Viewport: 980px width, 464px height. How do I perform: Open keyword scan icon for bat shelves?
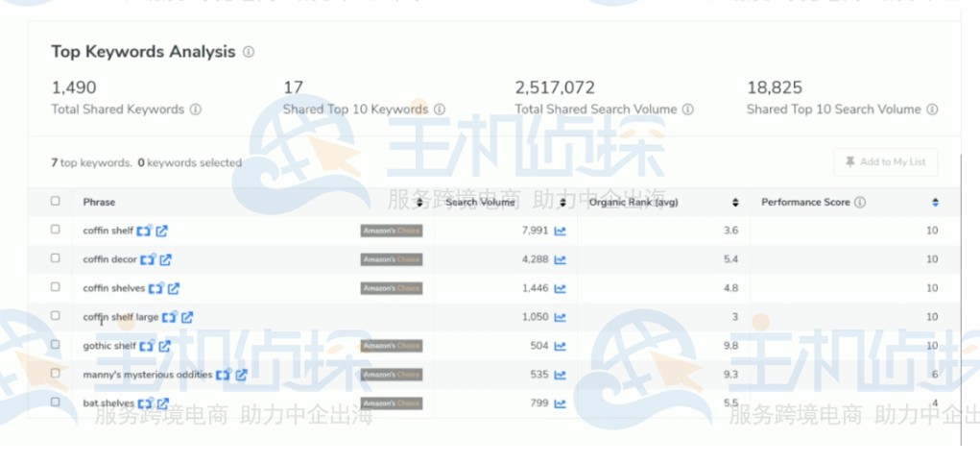click(x=145, y=403)
